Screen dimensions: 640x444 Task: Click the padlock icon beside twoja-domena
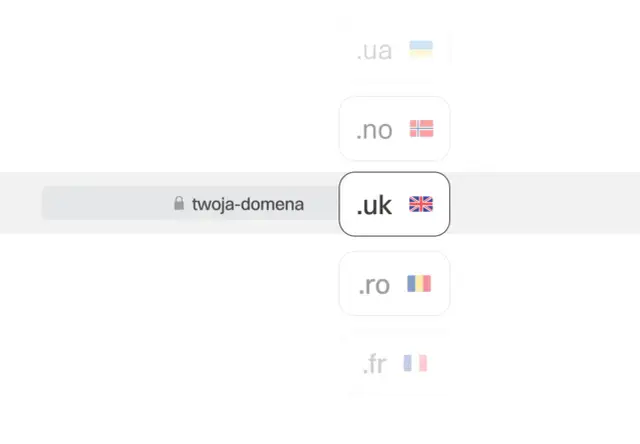pyautogui.click(x=179, y=204)
